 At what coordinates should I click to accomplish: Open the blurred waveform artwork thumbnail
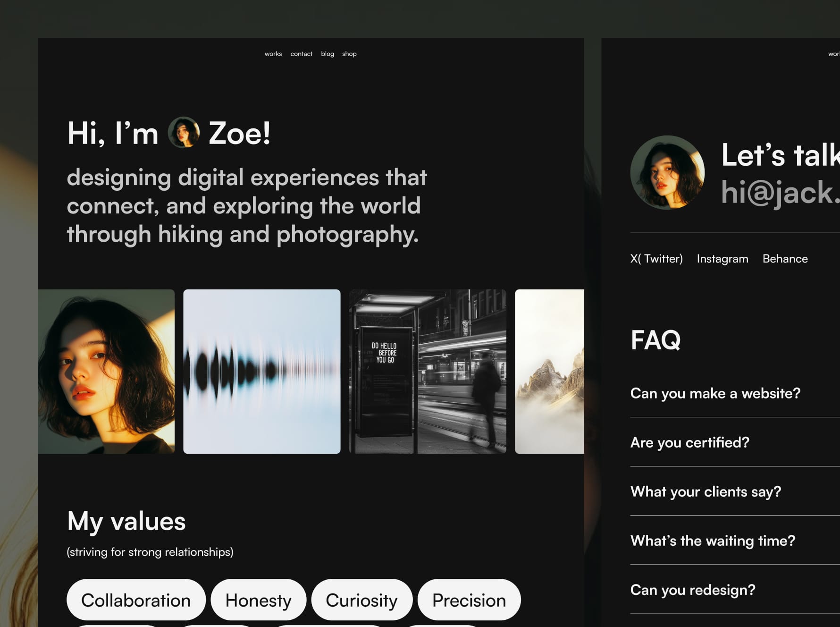261,372
